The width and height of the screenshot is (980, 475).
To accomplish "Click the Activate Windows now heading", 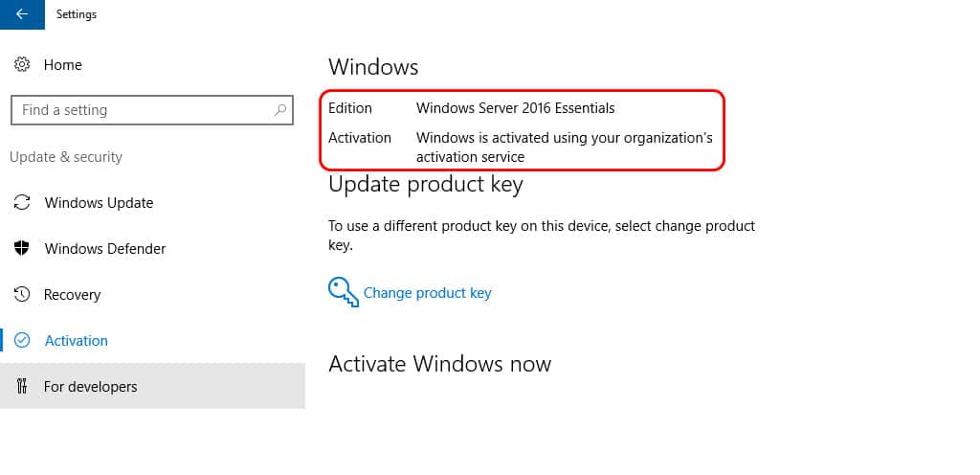I will (440, 364).
